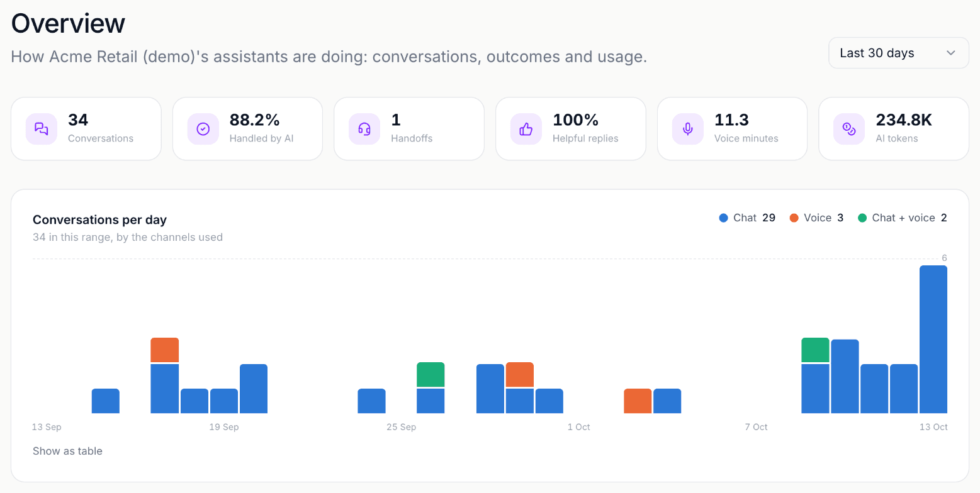Viewport: 980px width, 493px height.
Task: Click the Conversations per day chart title
Action: pyautogui.click(x=99, y=219)
